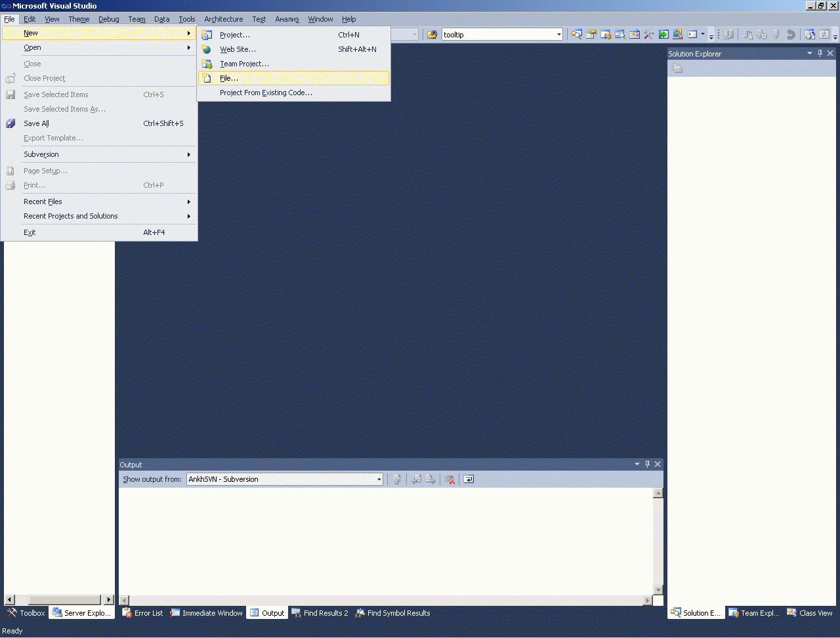The width and height of the screenshot is (840, 638).
Task: Open Solution Explorer window position dropdown arrow
Action: (x=809, y=53)
